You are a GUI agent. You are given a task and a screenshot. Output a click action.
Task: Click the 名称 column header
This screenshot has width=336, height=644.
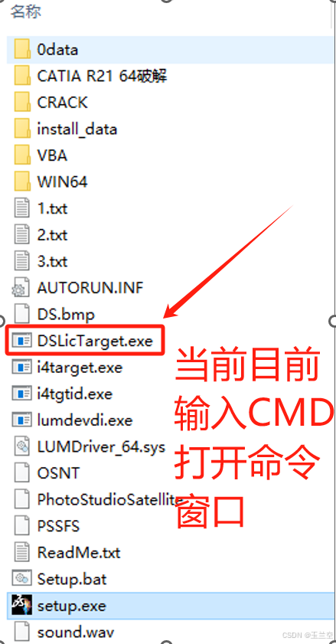click(x=25, y=11)
